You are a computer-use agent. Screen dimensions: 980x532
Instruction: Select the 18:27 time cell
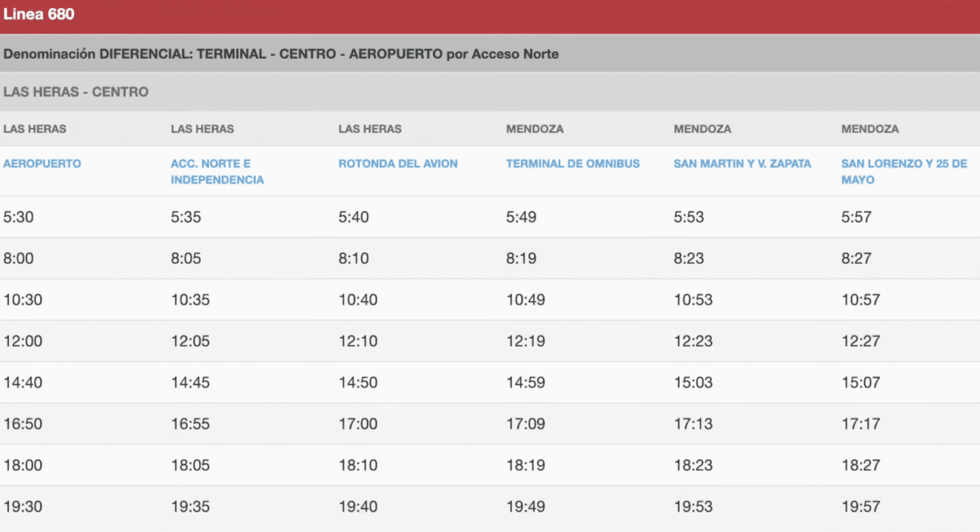pos(860,466)
